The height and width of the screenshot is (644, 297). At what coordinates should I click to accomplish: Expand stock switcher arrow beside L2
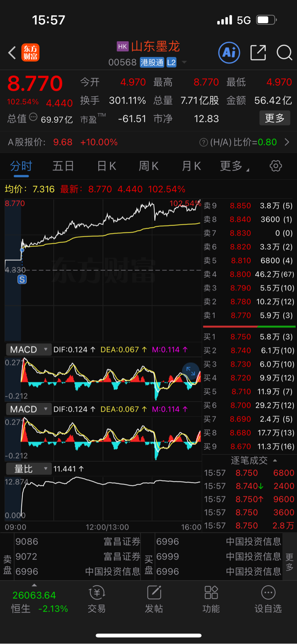[184, 62]
